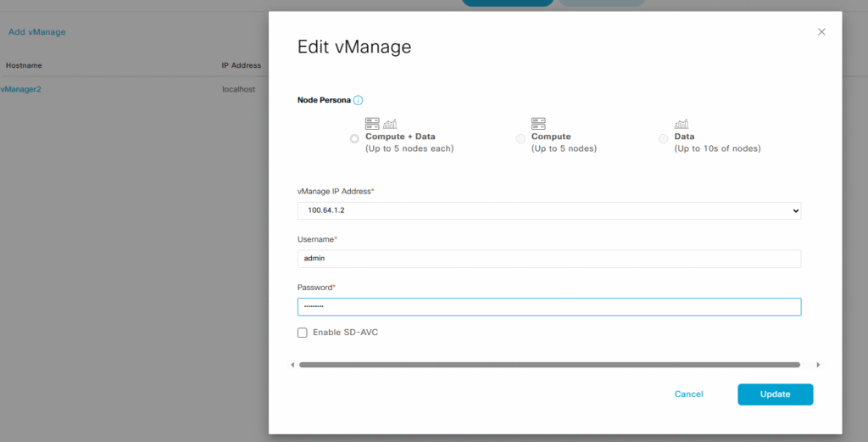
Task: Enable the SD-AVC checkbox
Action: tap(303, 333)
